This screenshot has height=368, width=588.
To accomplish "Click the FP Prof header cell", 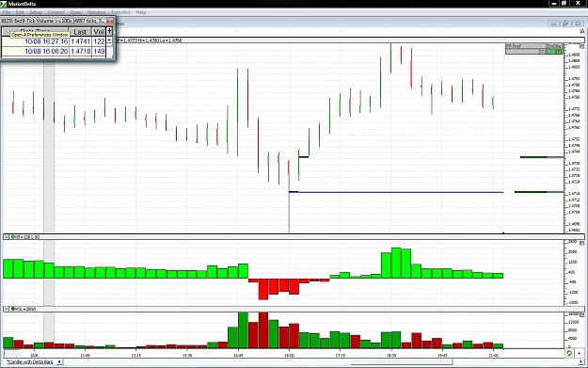I will [526, 46].
